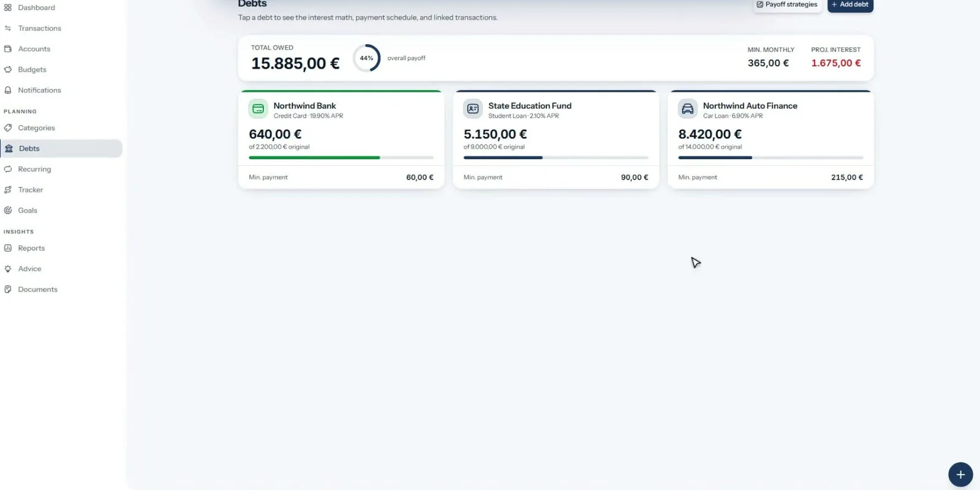Click the Northwind Auto Finance progress bar

point(771,157)
